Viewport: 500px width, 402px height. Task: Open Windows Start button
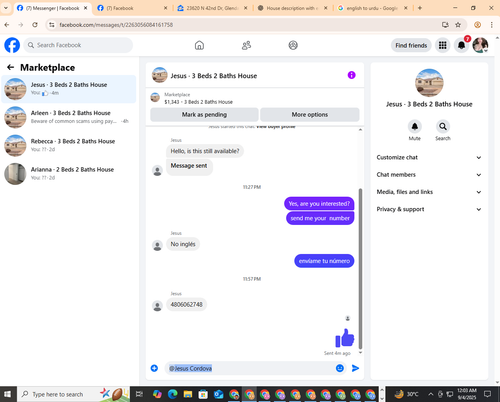[x=7, y=394]
